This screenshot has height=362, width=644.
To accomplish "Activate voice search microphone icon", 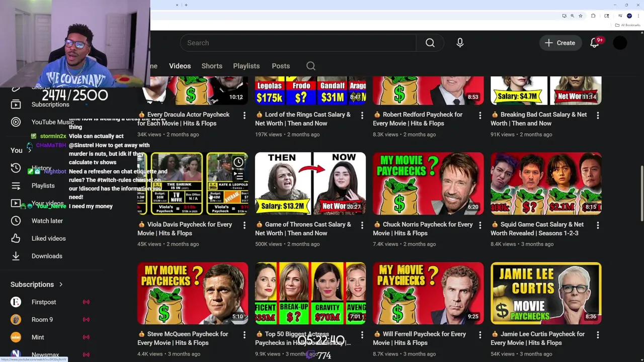I will (x=460, y=43).
